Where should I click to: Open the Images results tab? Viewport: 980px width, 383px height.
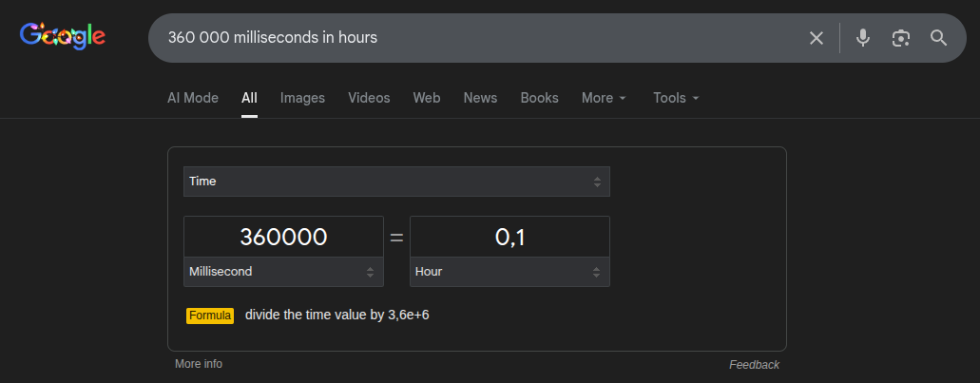pos(302,98)
